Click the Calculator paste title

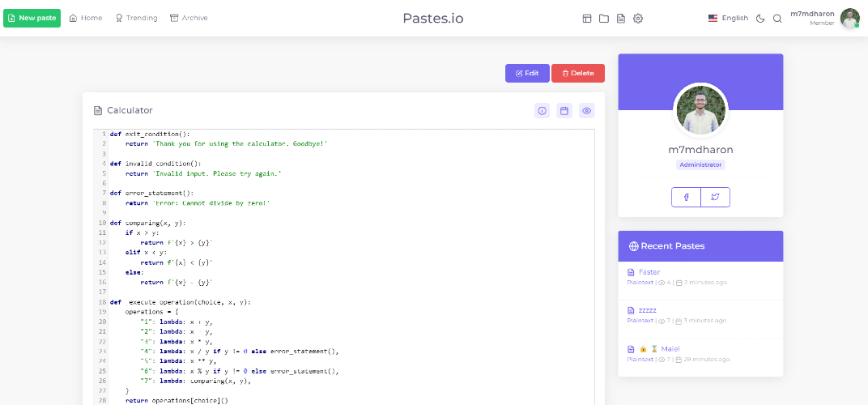(130, 111)
